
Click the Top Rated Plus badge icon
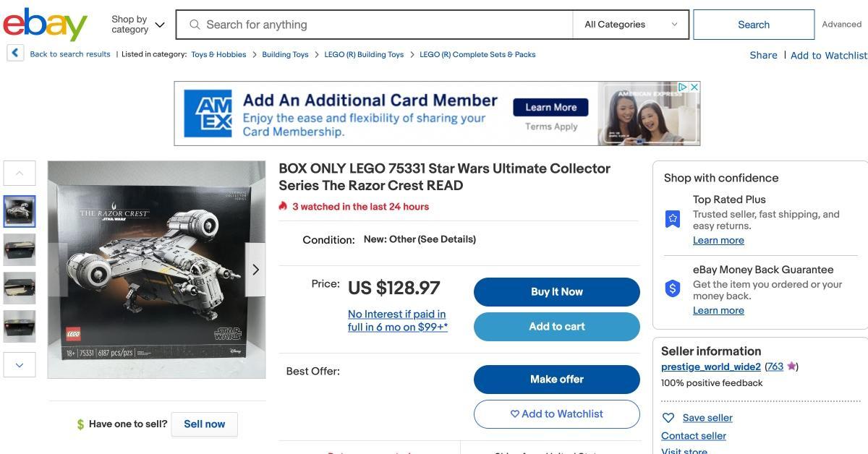(673, 218)
